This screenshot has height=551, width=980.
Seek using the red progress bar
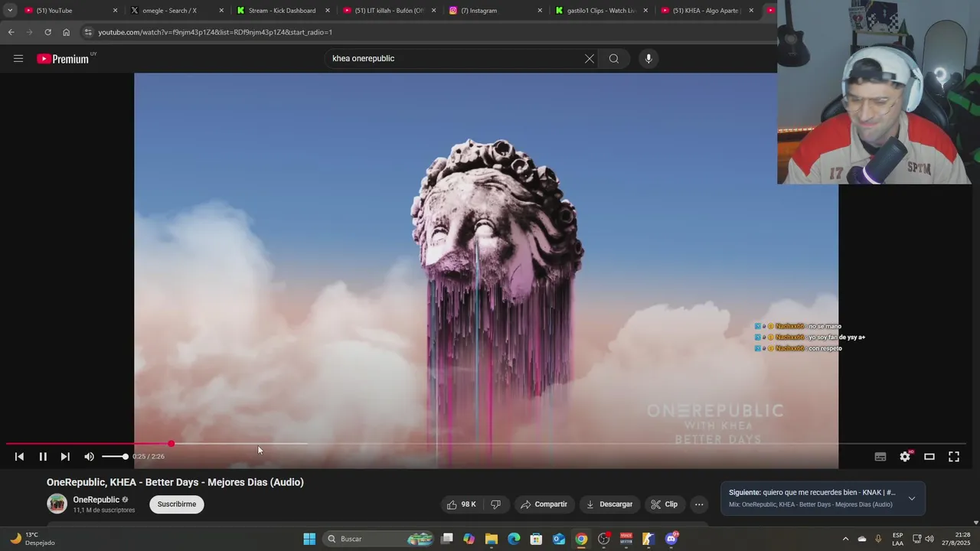(486, 444)
